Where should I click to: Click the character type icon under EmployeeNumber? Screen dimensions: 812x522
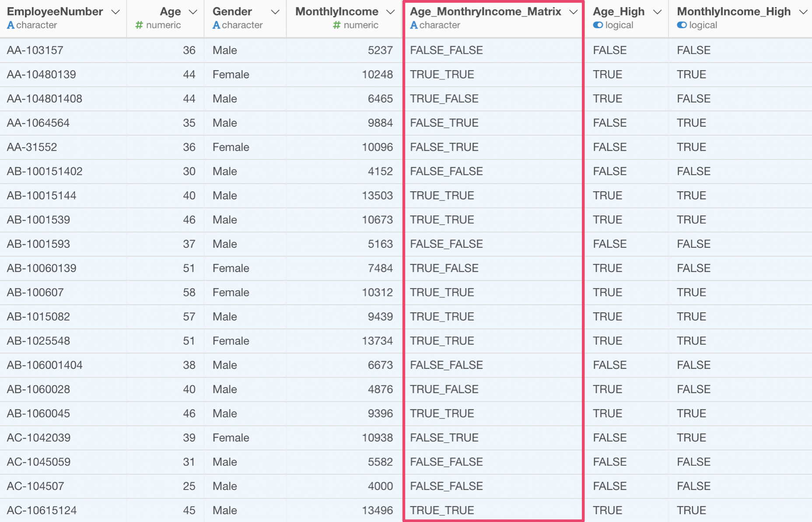coord(10,25)
